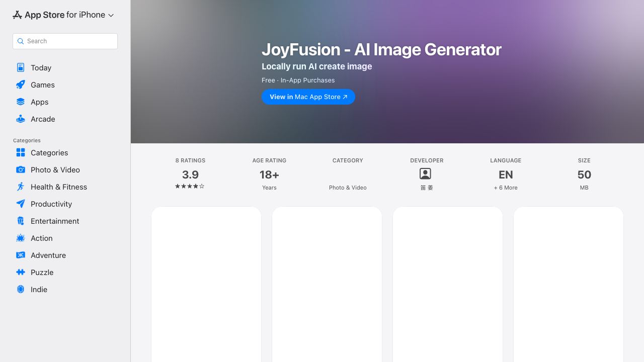Click the Apps stack icon
This screenshot has height=362, width=644.
(x=21, y=102)
